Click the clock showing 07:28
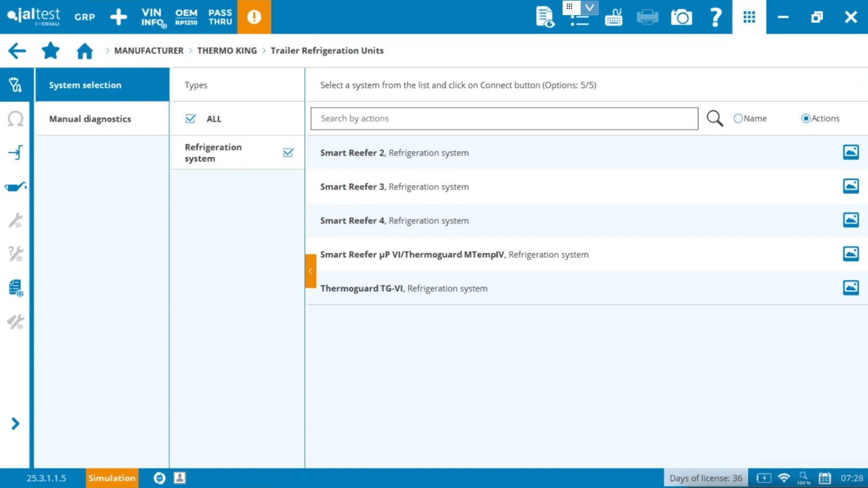 (852, 478)
